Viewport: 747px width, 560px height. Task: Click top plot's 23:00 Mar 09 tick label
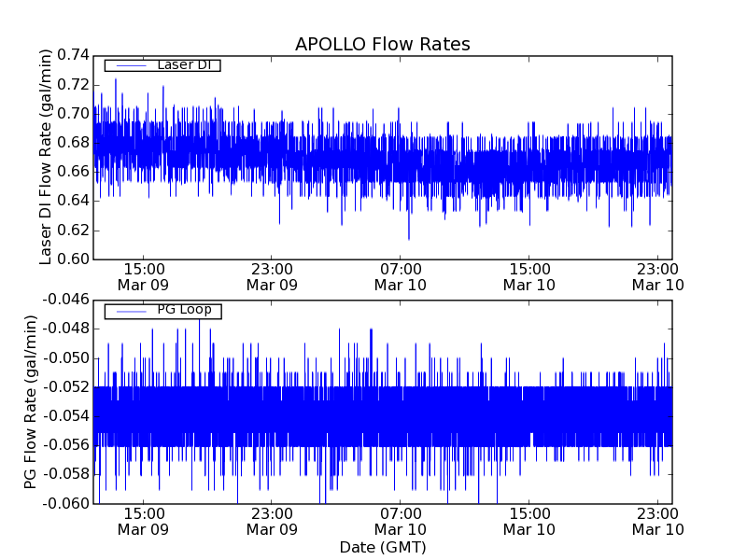pos(272,277)
